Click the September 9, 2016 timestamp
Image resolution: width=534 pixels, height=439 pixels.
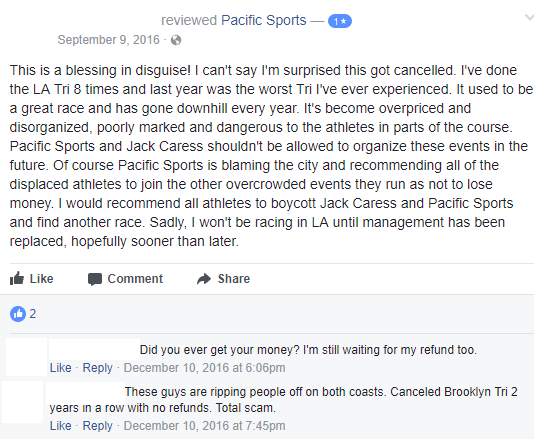(x=108, y=40)
